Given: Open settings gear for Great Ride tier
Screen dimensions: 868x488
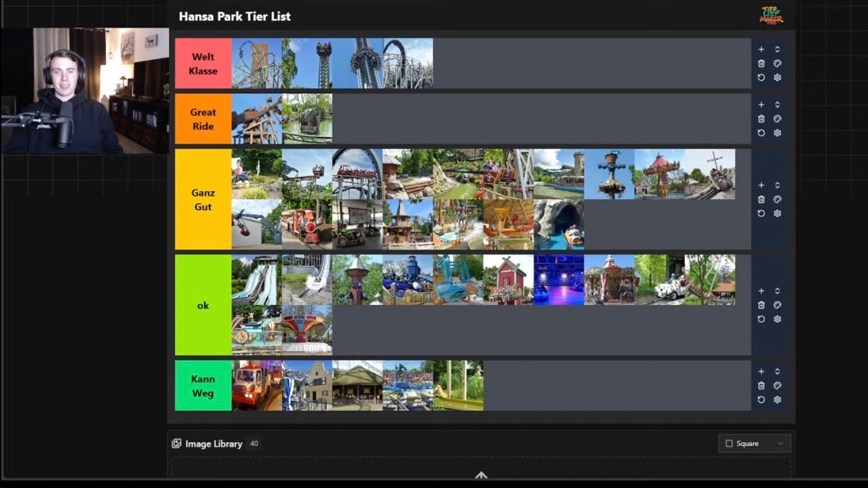Looking at the screenshot, I should [x=777, y=133].
